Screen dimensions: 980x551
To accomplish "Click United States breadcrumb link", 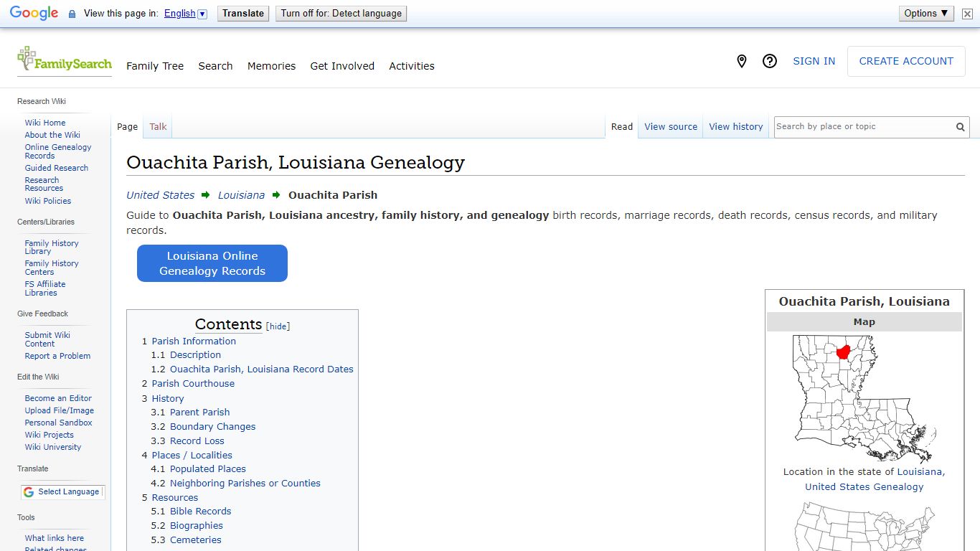I will click(160, 195).
